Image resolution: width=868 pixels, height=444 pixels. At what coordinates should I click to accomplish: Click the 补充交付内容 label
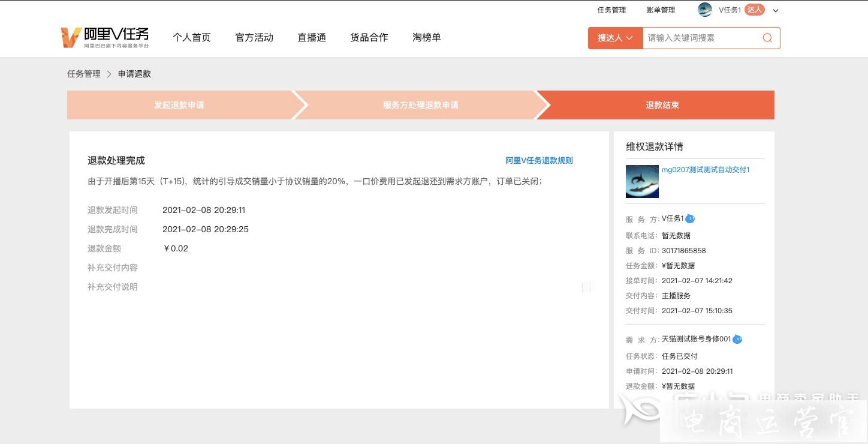(113, 268)
